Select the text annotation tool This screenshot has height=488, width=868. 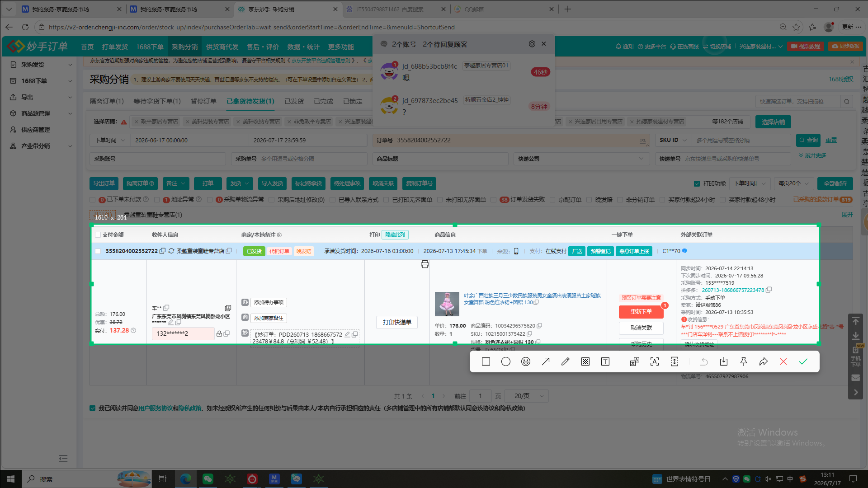pos(605,361)
